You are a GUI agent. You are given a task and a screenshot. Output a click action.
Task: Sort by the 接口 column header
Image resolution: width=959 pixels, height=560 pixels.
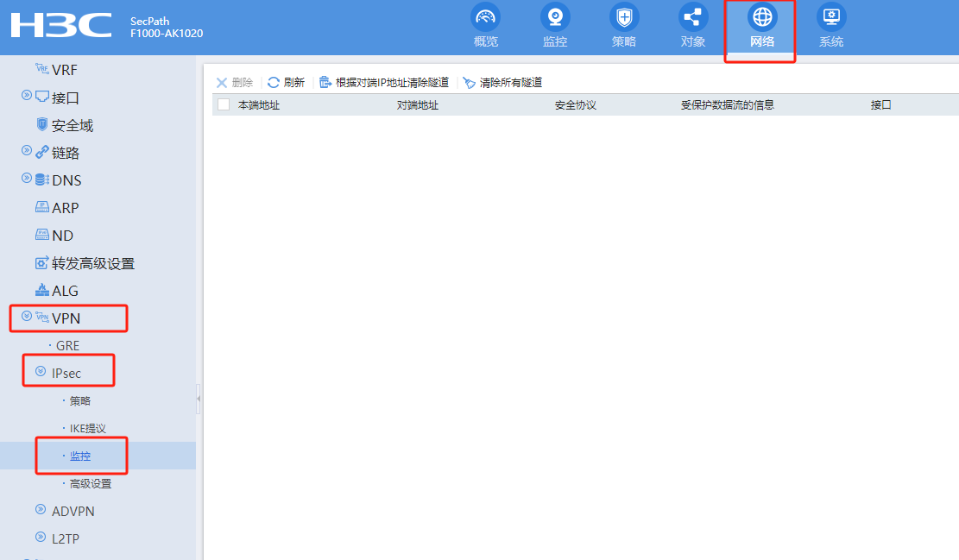coord(880,105)
